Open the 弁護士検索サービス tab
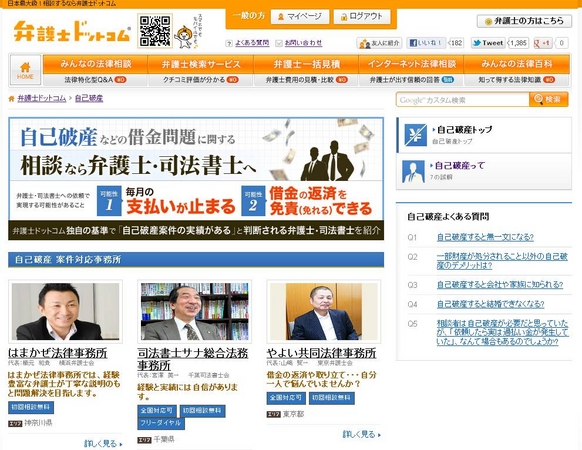This screenshot has height=450, width=582. (201, 64)
